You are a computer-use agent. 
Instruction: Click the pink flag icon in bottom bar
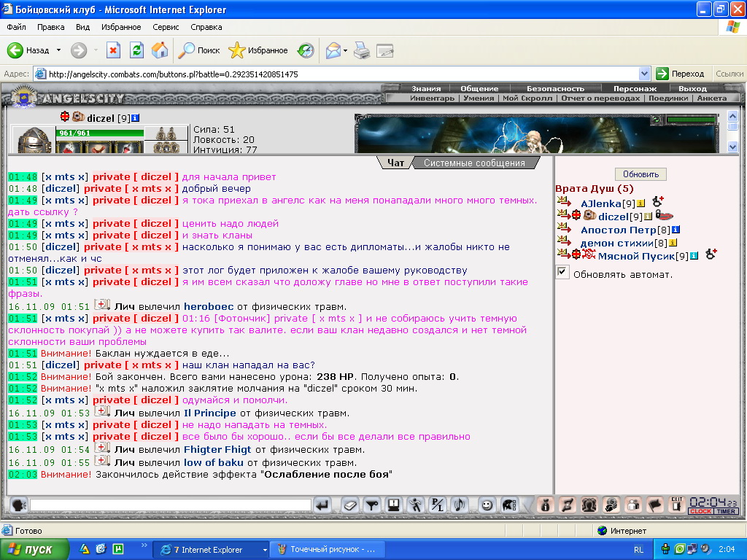coord(655,505)
